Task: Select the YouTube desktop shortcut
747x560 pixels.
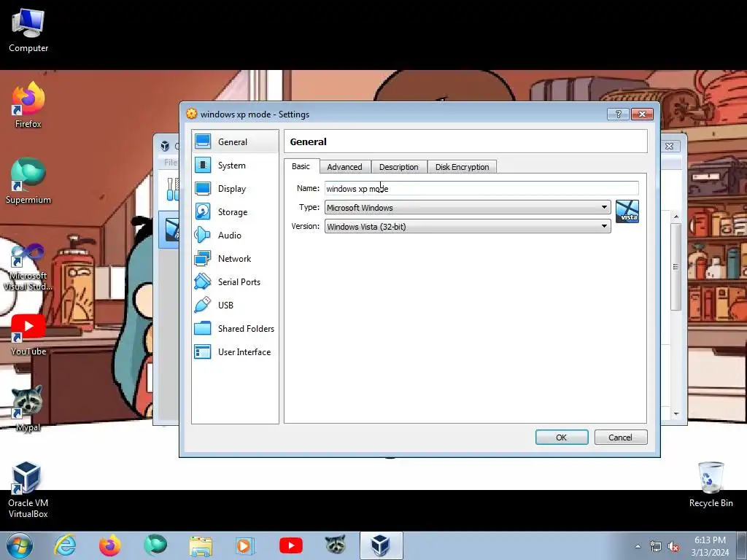Action: tap(28, 335)
